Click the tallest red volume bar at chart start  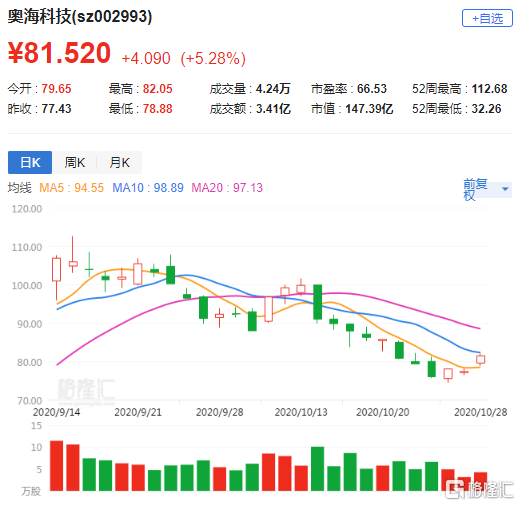coord(56,466)
